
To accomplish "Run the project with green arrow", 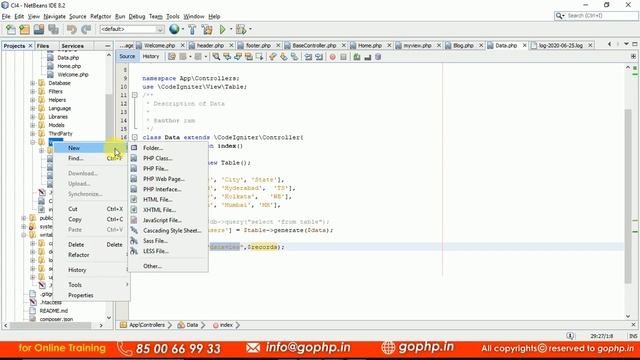I will [222, 29].
